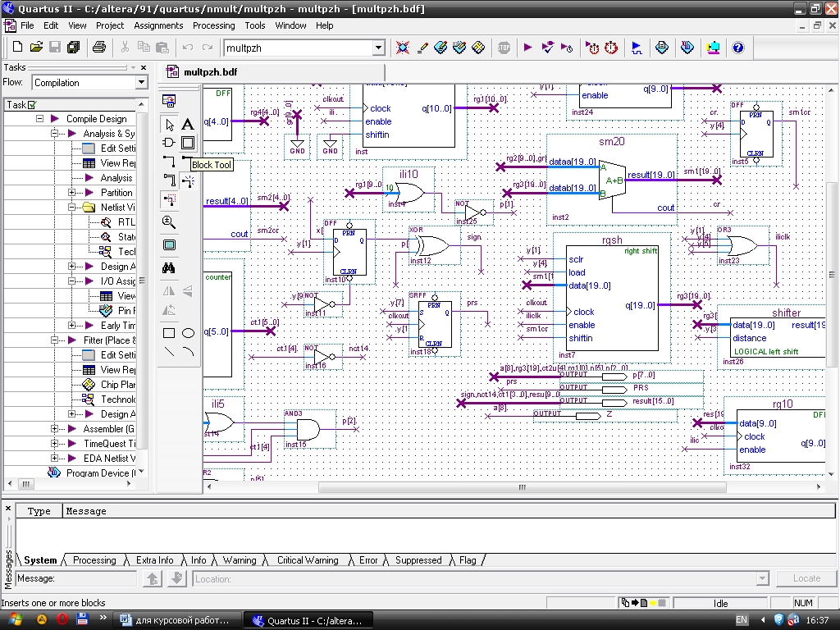Collapse the Netlist Viewers node
840x630 pixels.
click(72, 208)
